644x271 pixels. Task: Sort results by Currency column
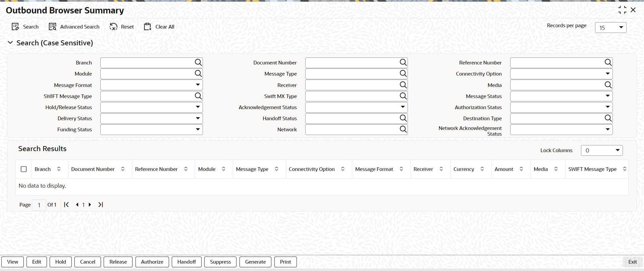pos(482,169)
